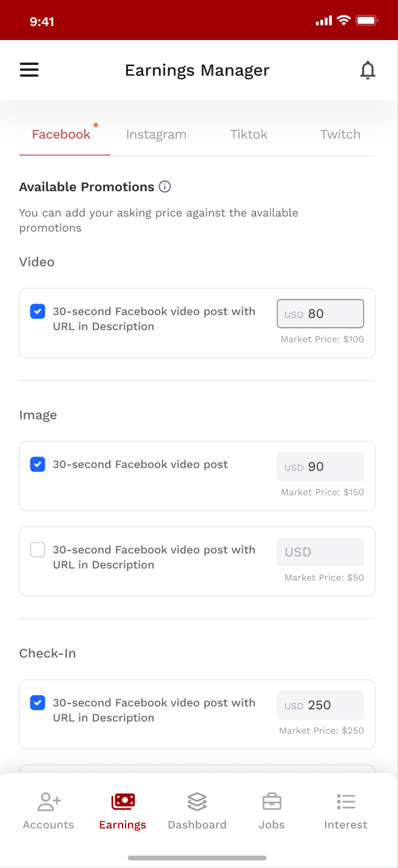Check the unchecked Image promotion checkbox
The width and height of the screenshot is (398, 868).
[38, 550]
